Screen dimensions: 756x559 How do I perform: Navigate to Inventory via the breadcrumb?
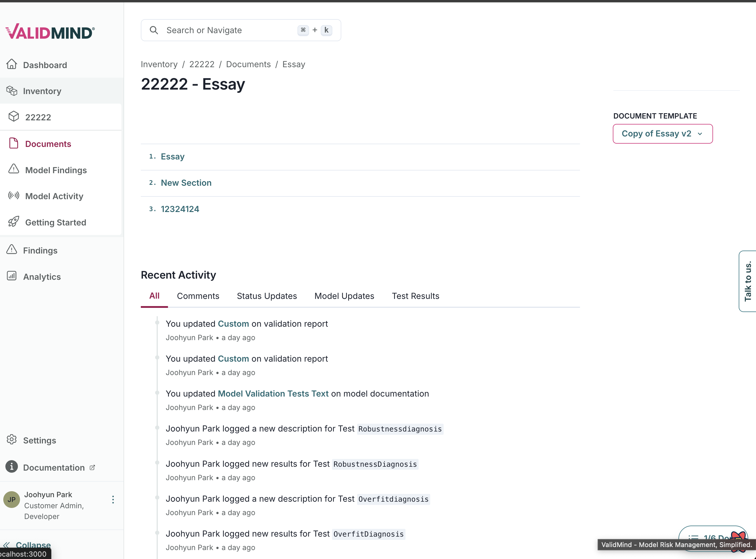click(159, 64)
